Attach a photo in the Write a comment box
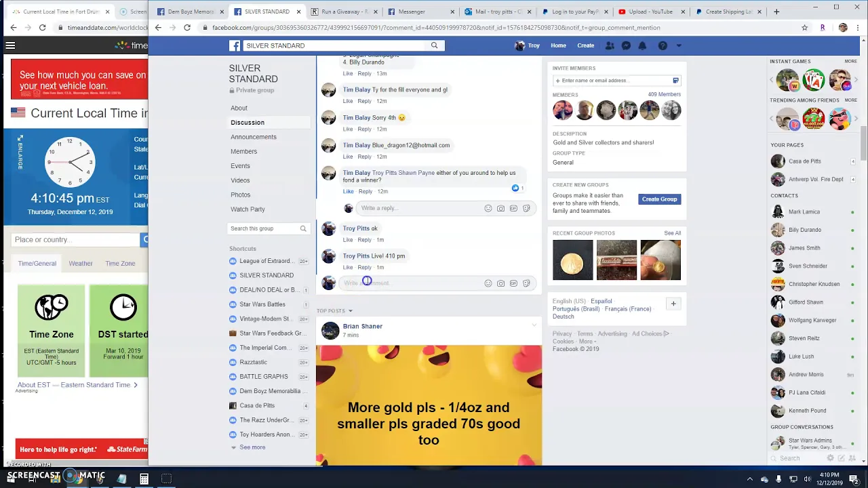Image resolution: width=868 pixels, height=488 pixels. point(500,283)
